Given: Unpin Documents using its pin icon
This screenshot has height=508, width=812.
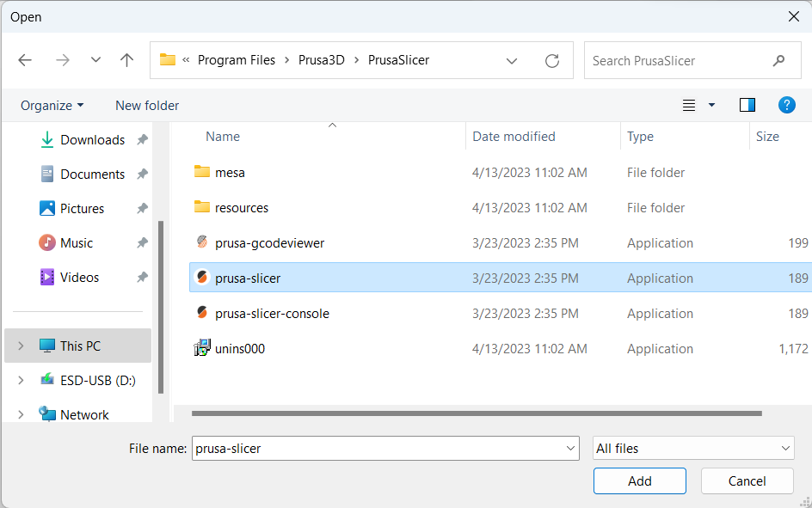Looking at the screenshot, I should (143, 174).
